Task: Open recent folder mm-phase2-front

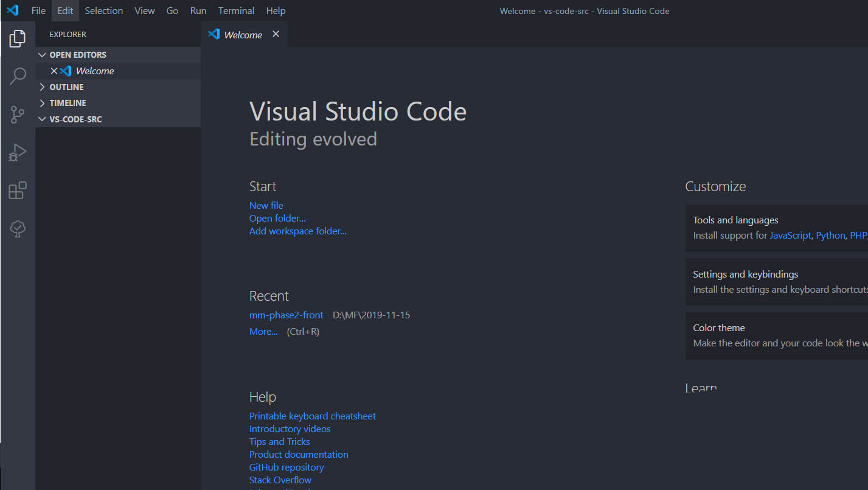Action: pos(286,315)
